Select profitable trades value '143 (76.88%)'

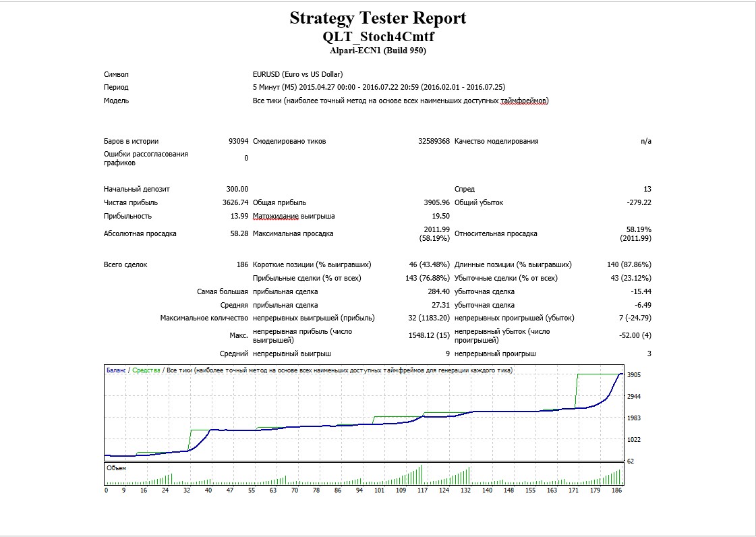(427, 278)
